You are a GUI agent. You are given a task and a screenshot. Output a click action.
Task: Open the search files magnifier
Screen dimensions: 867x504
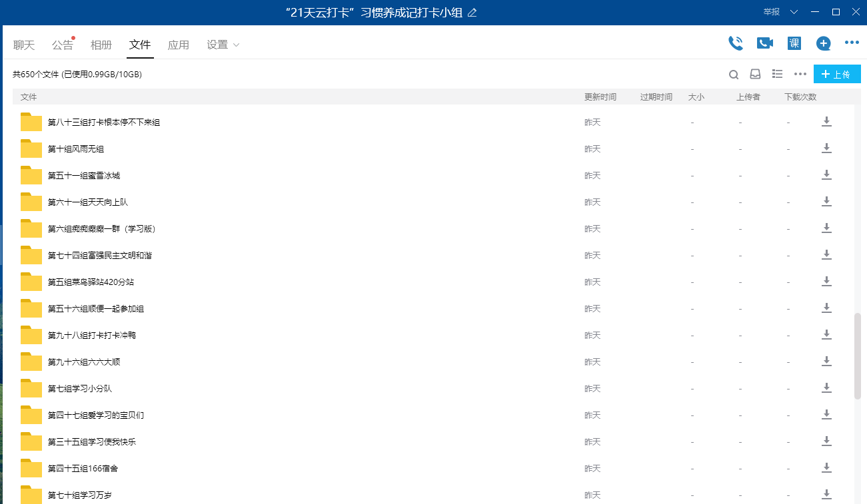(733, 75)
